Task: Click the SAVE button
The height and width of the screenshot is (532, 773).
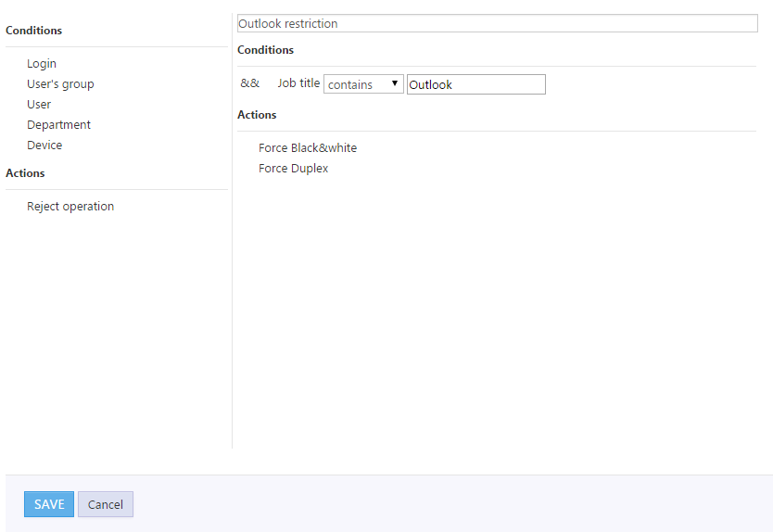Action: click(x=49, y=504)
